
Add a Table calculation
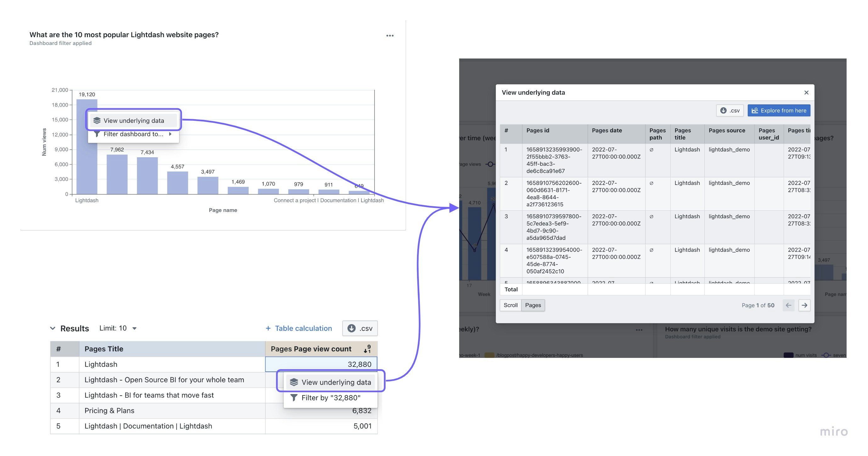(299, 328)
